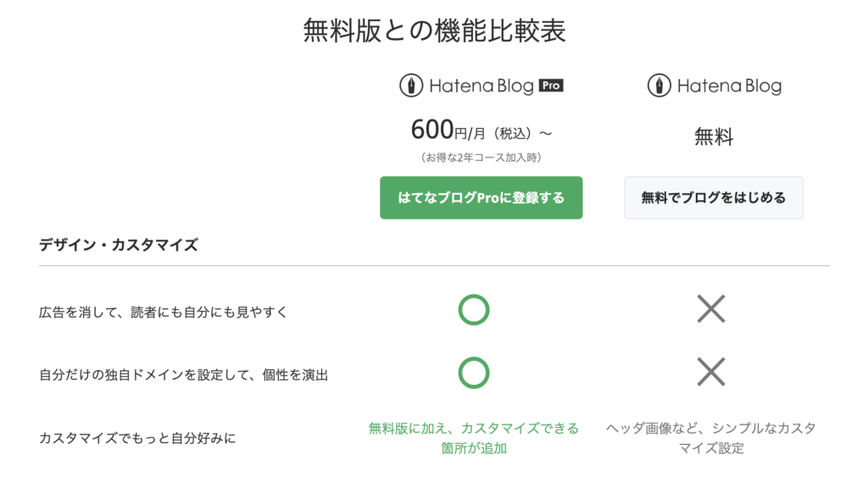This screenshot has width=868, height=482.
Task: Click the black Pro badge label
Action: [551, 86]
